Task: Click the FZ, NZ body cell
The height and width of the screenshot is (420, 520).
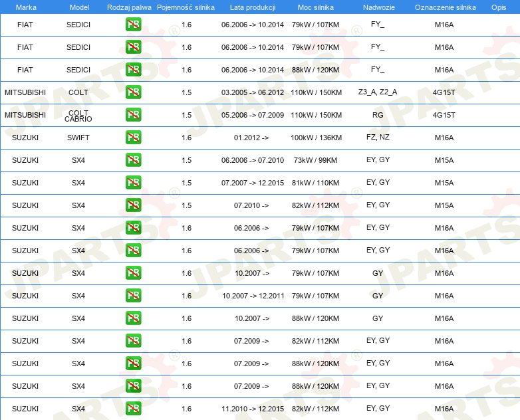Action: point(378,137)
